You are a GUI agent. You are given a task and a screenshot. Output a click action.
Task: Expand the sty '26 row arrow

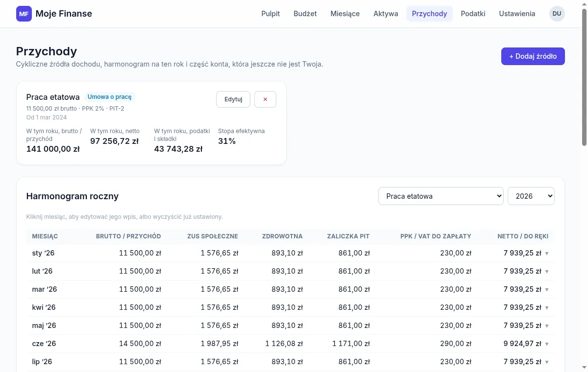(547, 254)
